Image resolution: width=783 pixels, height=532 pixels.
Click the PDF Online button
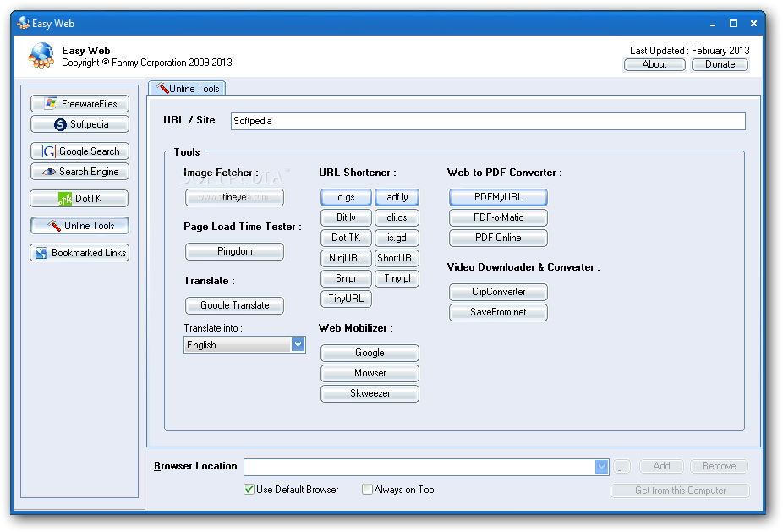tap(498, 238)
